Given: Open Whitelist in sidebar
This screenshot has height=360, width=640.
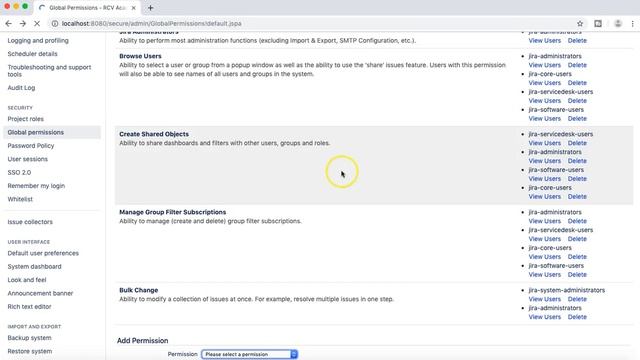Looking at the screenshot, I should click(x=20, y=199).
